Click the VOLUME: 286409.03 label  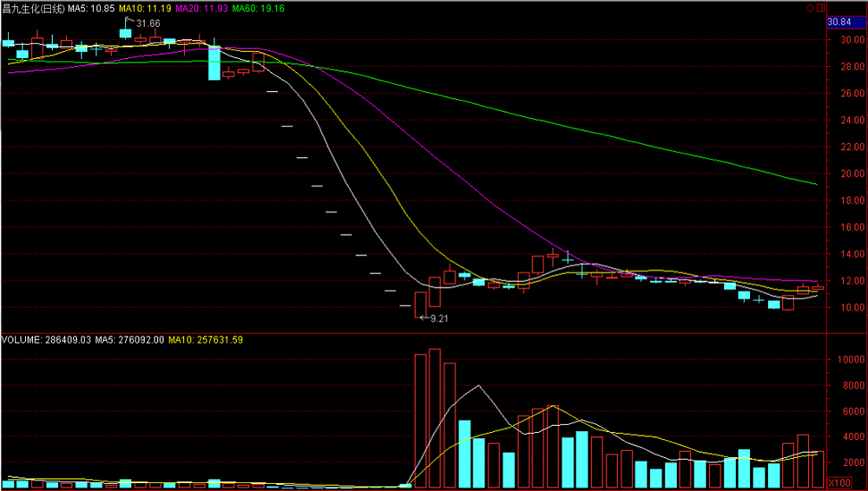tap(46, 340)
